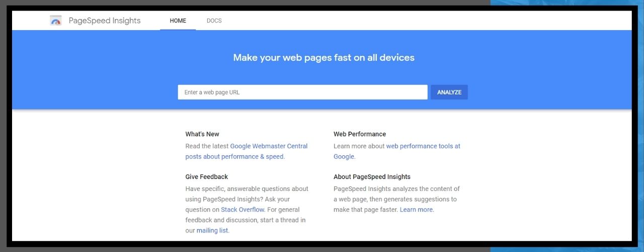Click the 'Make your web pages fast' headline
The image size is (644, 252).
click(324, 57)
